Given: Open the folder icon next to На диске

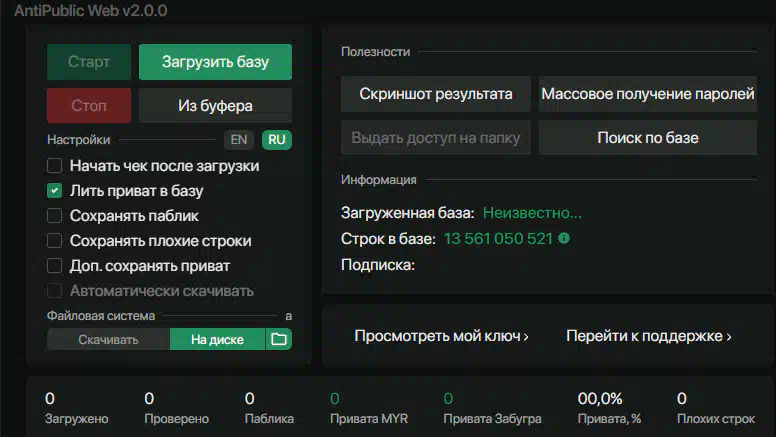Looking at the screenshot, I should pos(279,340).
